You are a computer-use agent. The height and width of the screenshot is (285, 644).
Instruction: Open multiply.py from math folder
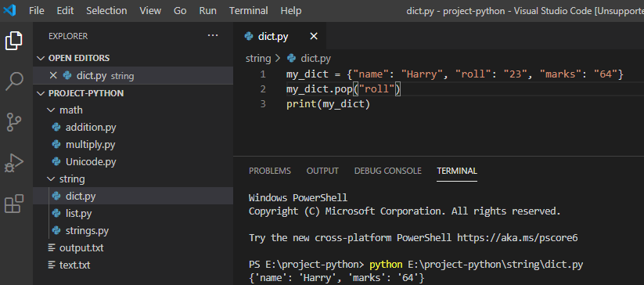(x=90, y=145)
